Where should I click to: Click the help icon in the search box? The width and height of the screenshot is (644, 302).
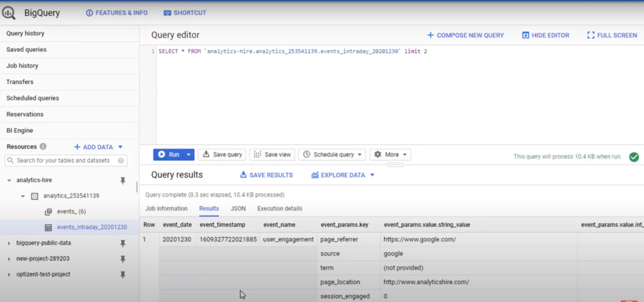coord(121,161)
